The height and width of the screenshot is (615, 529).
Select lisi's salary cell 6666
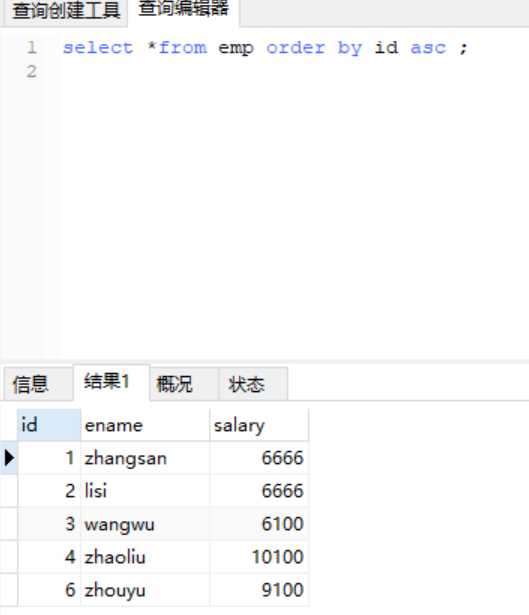(259, 491)
